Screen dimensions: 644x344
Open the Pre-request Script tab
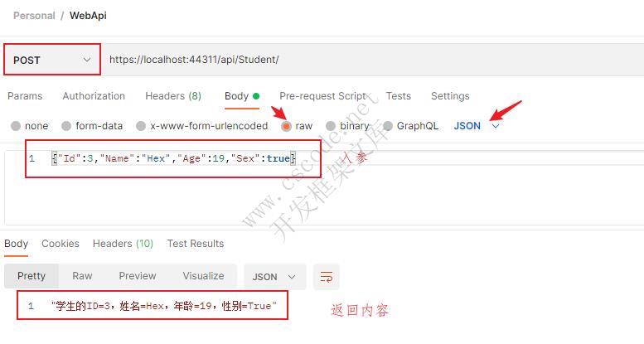click(x=322, y=96)
